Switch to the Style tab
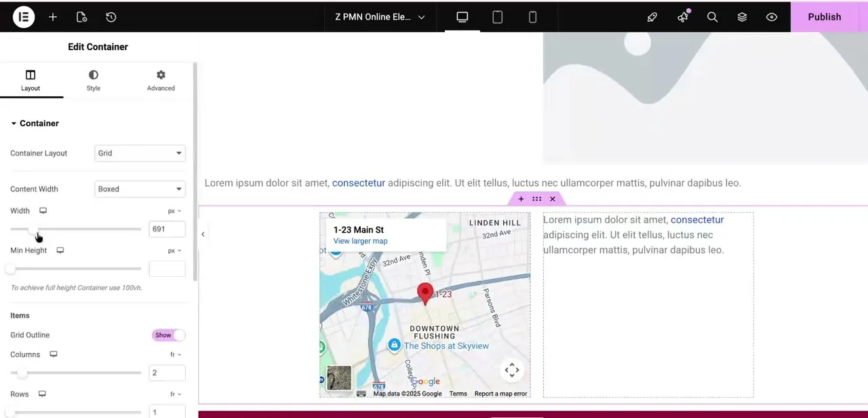The image size is (868, 418). tap(94, 80)
